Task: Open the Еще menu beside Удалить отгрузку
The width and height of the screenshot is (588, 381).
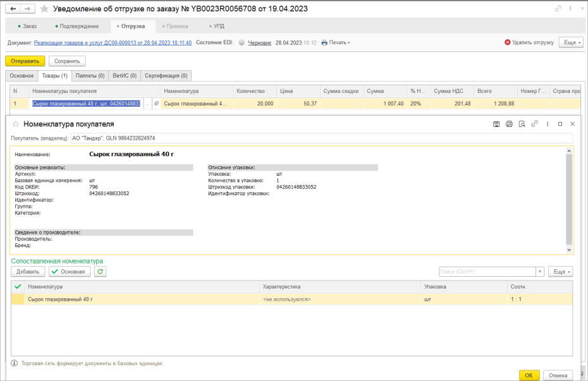Action: [571, 42]
